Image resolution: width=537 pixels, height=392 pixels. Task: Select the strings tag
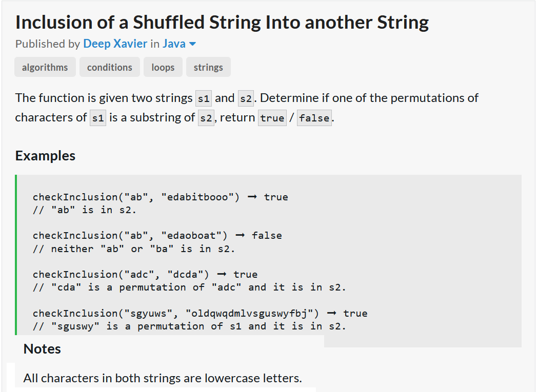tap(208, 67)
